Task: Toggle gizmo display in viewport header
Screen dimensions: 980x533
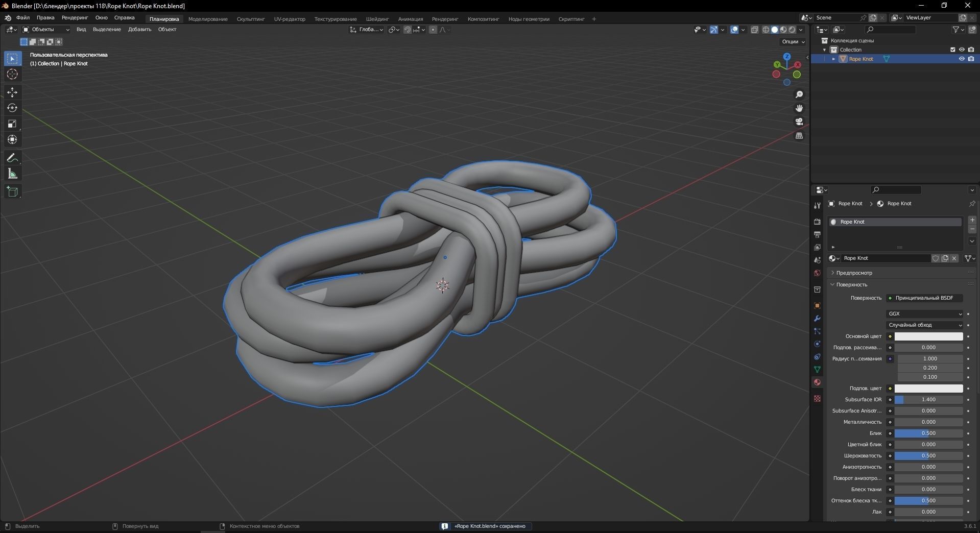Action: (714, 30)
